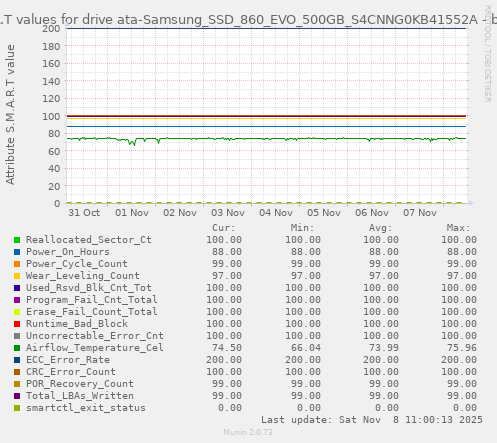The image size is (497, 443).
Task: Click the smartctl_exit_status olive swatch
Action: coord(17,408)
